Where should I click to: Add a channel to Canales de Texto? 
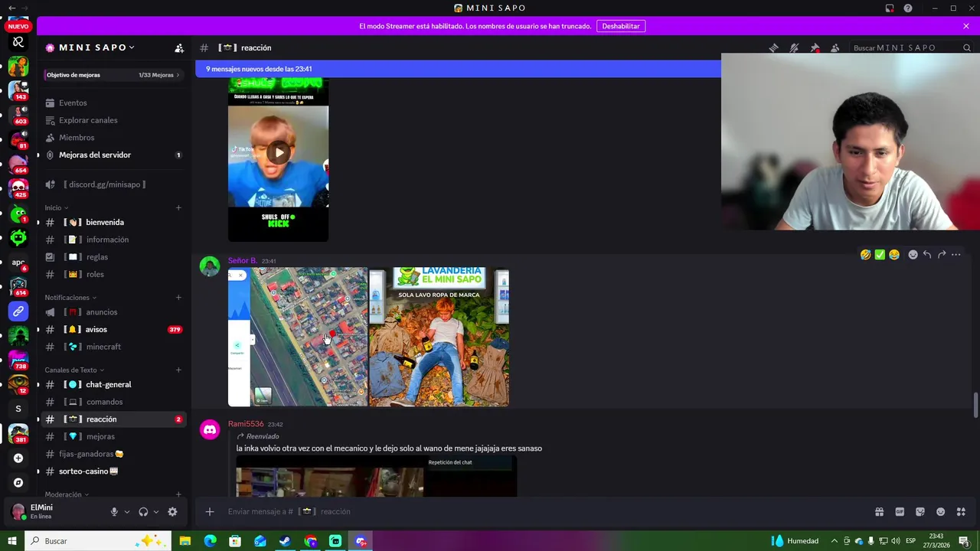click(178, 370)
